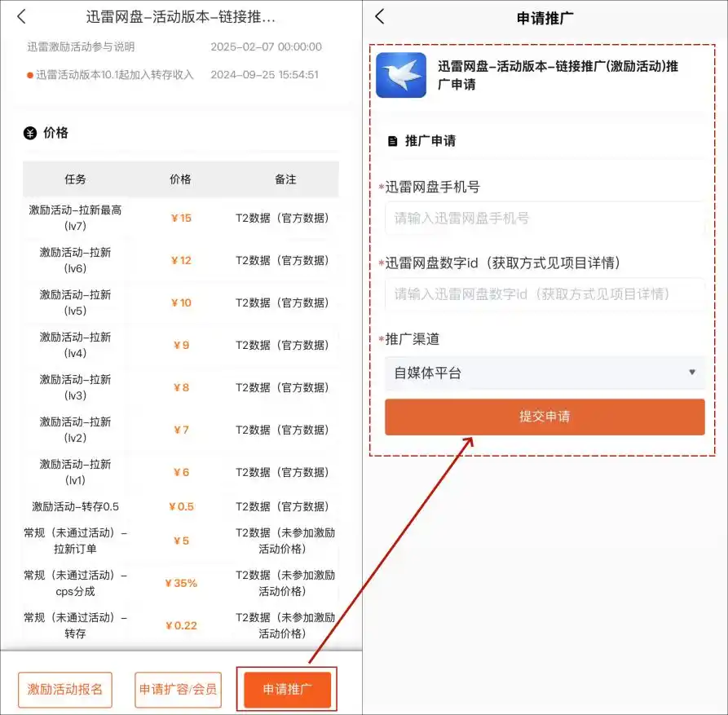Select the ¥35% cps分成 price cell
This screenshot has width=728, height=715.
coord(180,582)
